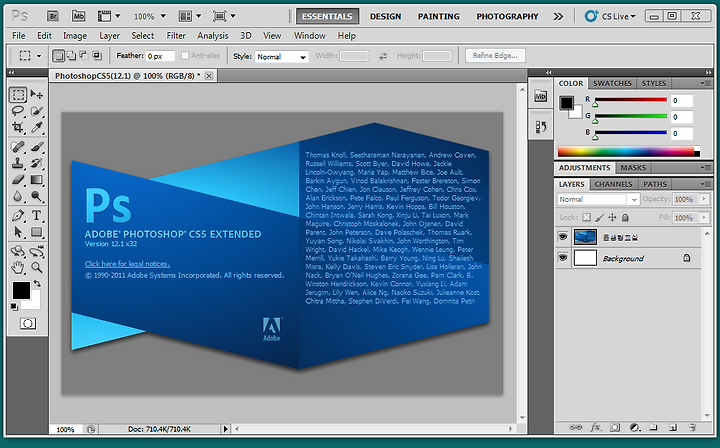Open Mini Bridge panel in dock

[x=541, y=96]
